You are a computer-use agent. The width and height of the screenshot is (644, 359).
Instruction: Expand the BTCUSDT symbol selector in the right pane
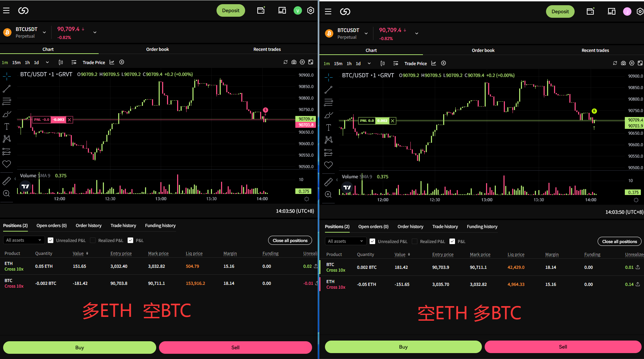[366, 33]
